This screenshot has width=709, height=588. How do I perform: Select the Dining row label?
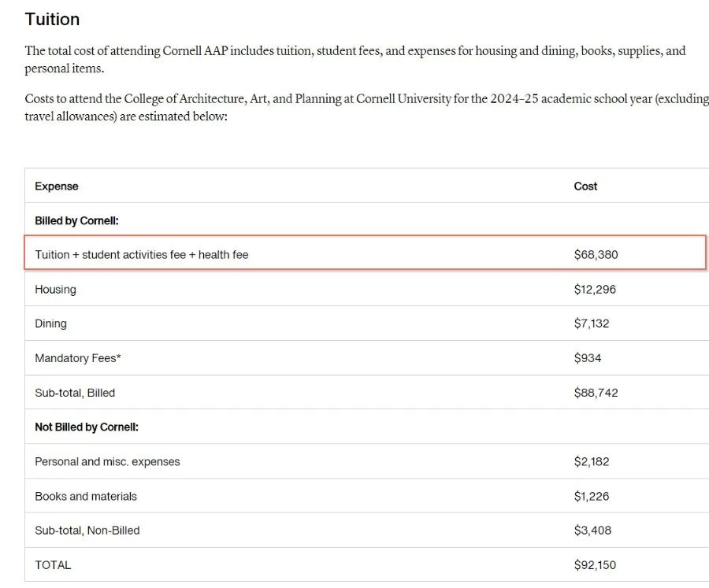point(50,324)
